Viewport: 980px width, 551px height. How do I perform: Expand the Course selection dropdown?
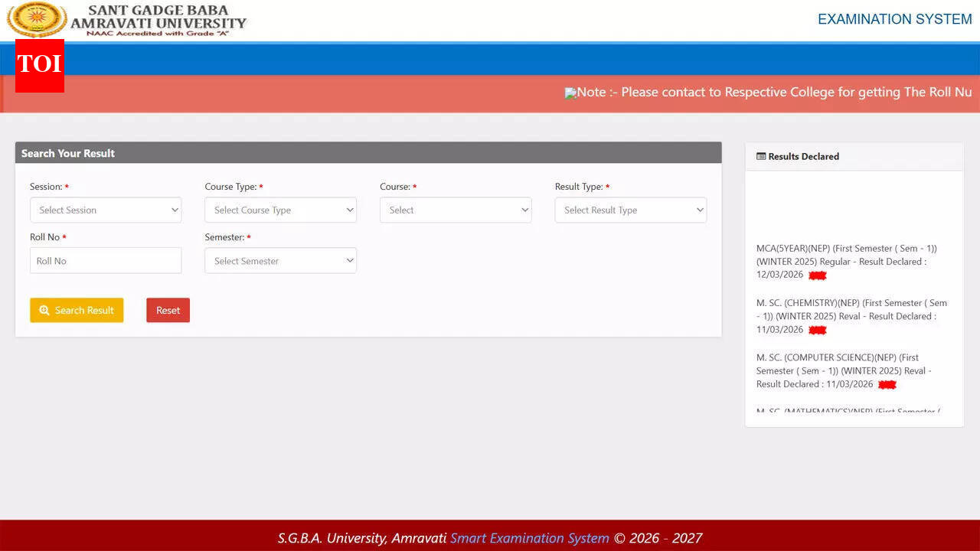coord(456,210)
